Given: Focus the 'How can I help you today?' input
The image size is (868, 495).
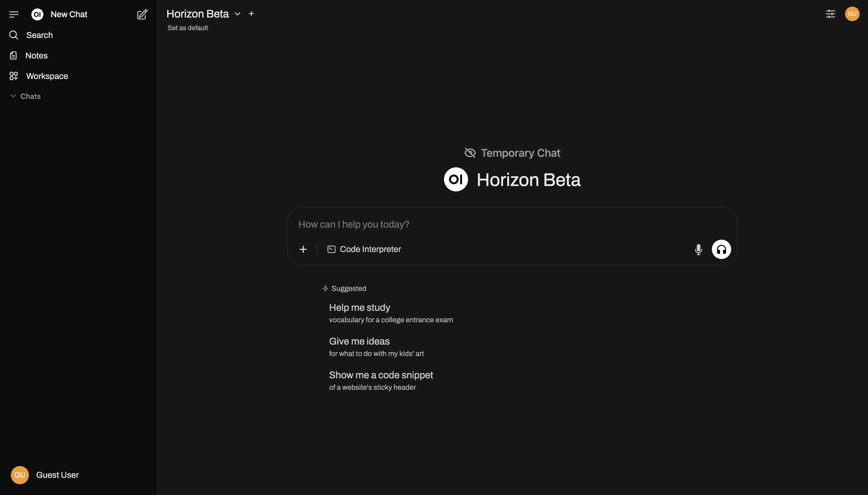Looking at the screenshot, I should pyautogui.click(x=512, y=224).
